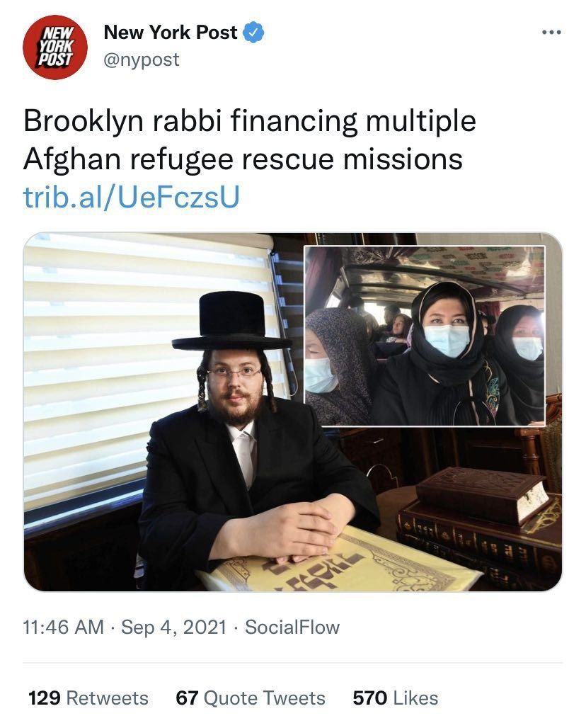
Task: Click the blue verified badge
Action: [253, 33]
